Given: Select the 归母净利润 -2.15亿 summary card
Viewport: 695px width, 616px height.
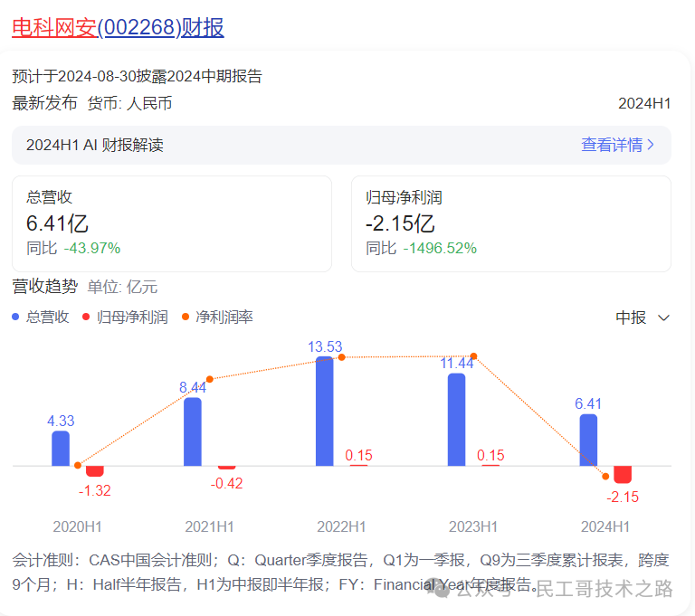Looking at the screenshot, I should click(511, 223).
